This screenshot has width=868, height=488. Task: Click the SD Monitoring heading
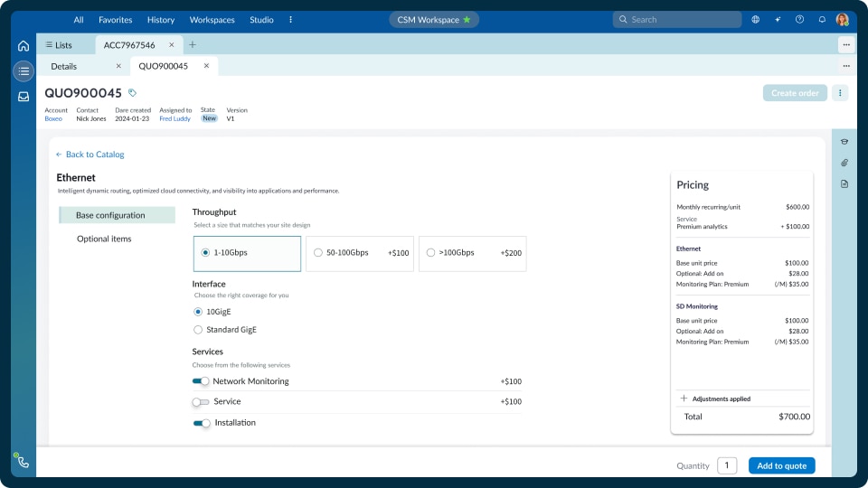[697, 306]
